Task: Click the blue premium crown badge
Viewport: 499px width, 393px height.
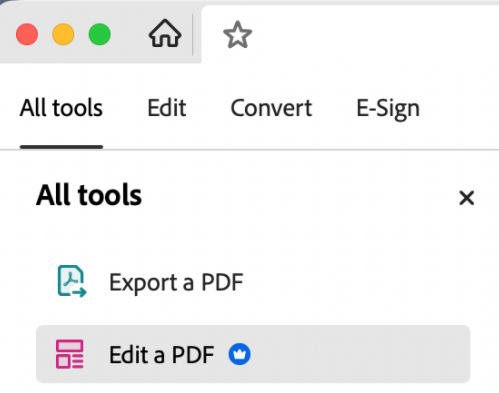Action: click(239, 354)
